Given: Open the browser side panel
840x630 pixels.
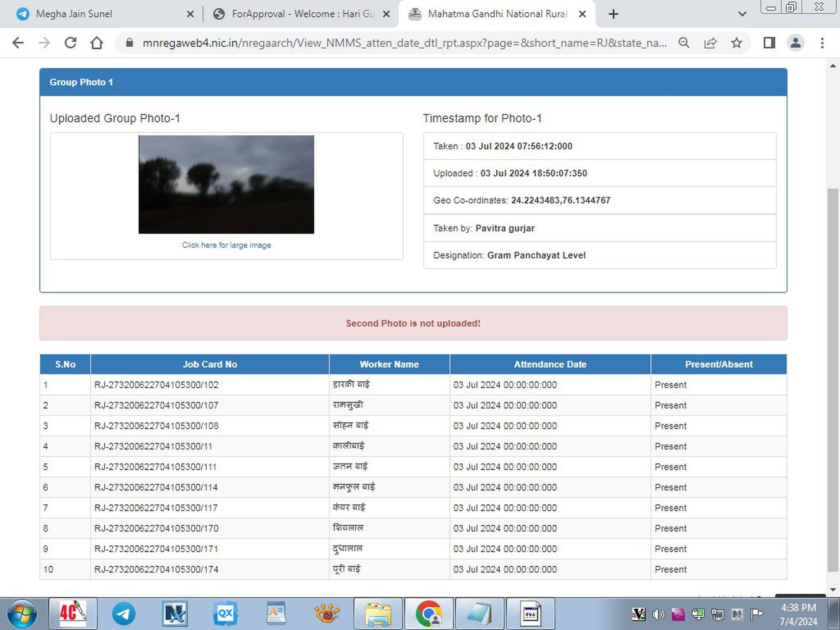Looking at the screenshot, I should coord(769,43).
